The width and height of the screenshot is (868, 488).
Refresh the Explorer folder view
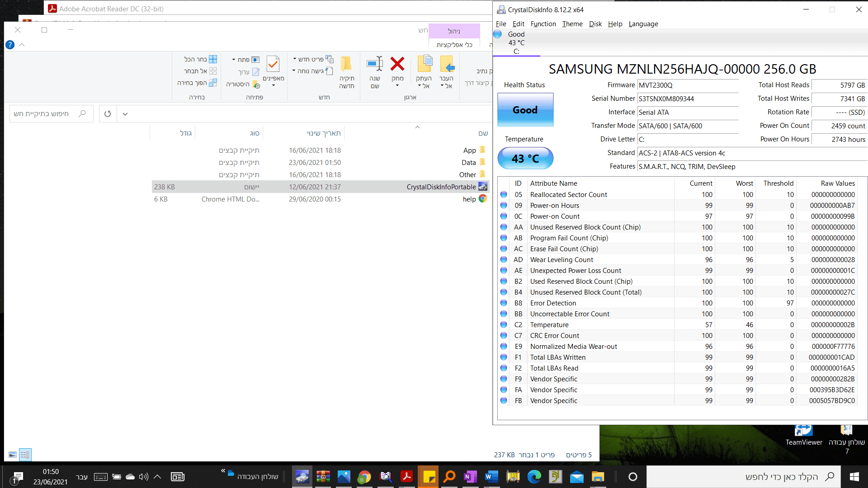[x=107, y=114]
